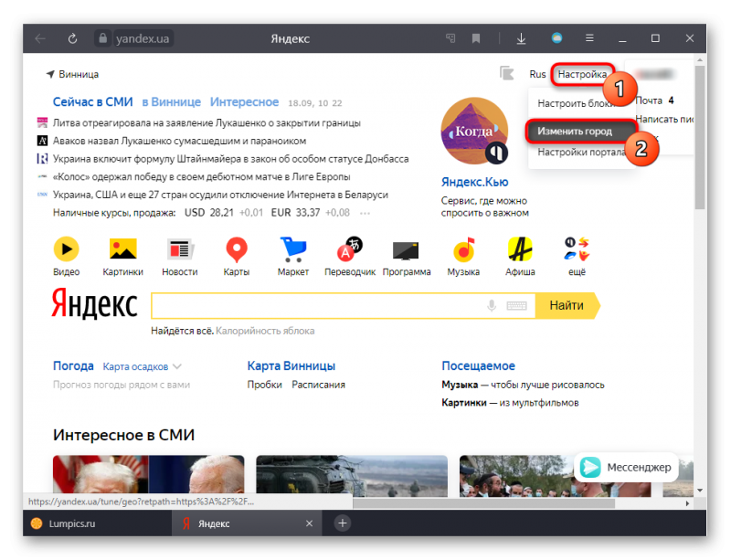The width and height of the screenshot is (731, 560).
Task: Open the Карты service icon
Action: point(237,249)
